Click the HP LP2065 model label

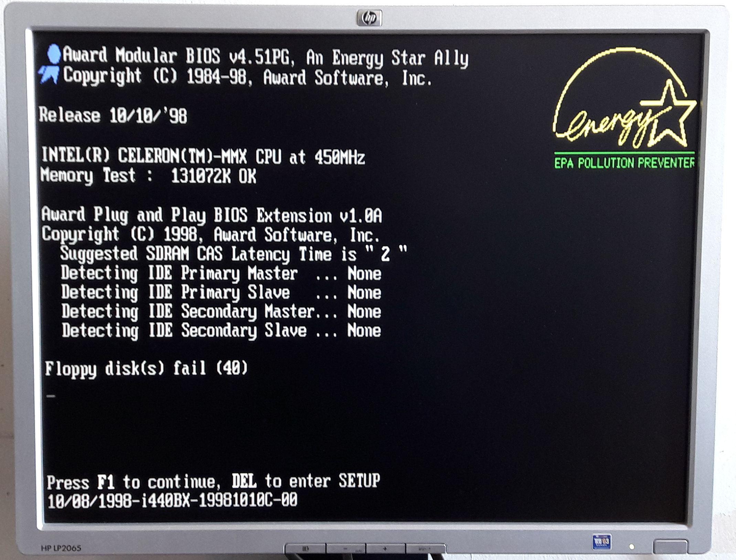(61, 548)
